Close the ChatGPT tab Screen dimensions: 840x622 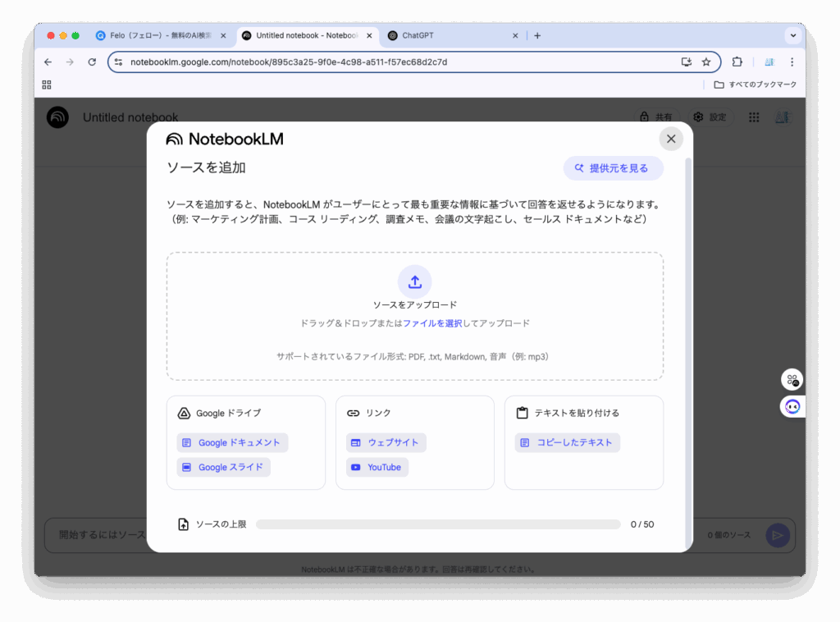click(515, 35)
